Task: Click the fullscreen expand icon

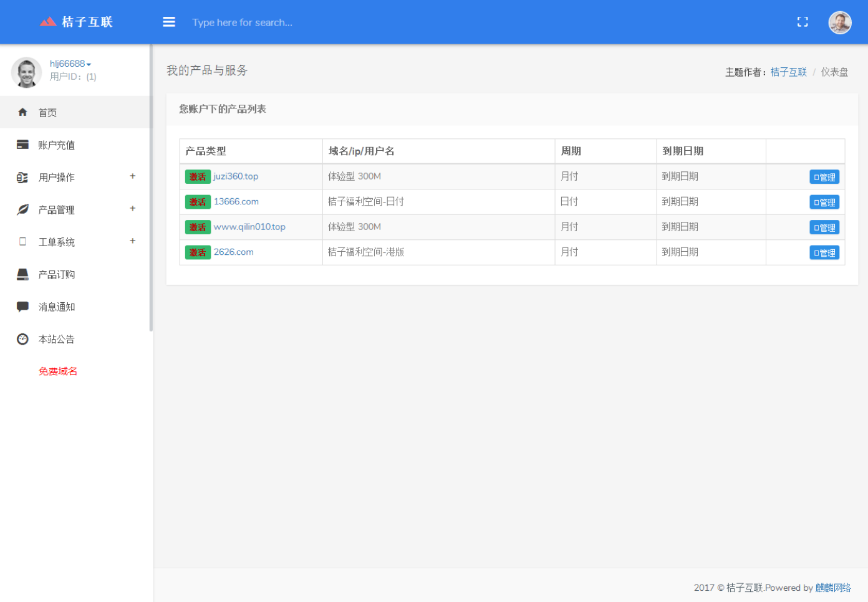Action: tap(803, 22)
